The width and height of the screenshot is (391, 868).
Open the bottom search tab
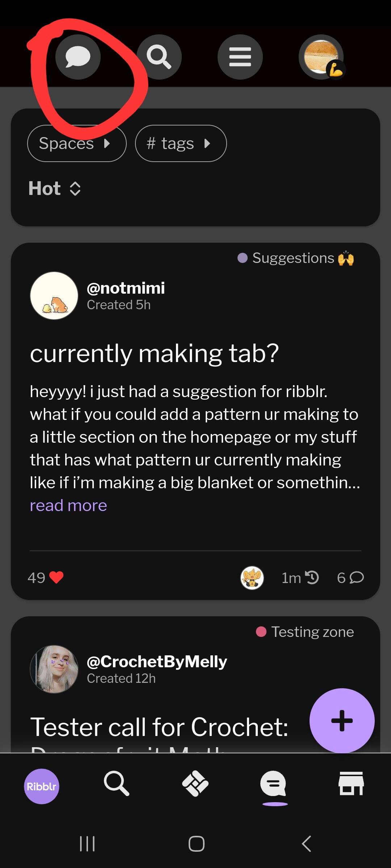116,783
